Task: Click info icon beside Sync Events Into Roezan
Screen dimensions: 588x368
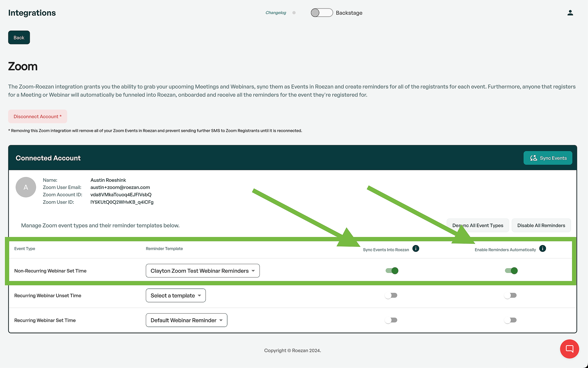Action: tap(416, 248)
